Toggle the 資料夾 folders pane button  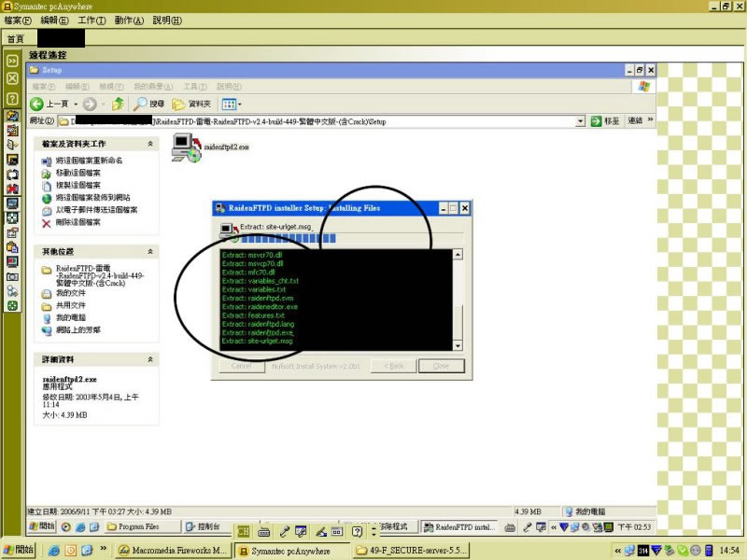pos(191,104)
